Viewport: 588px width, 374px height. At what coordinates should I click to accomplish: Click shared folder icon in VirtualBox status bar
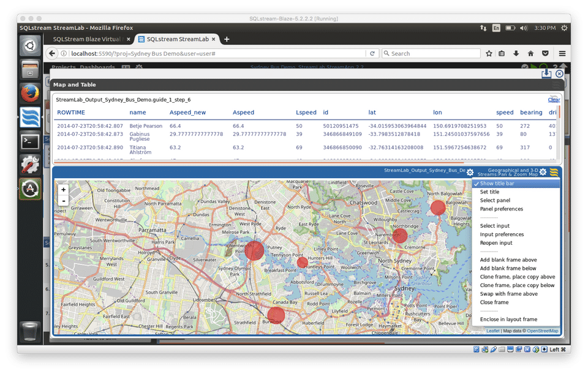502,350
